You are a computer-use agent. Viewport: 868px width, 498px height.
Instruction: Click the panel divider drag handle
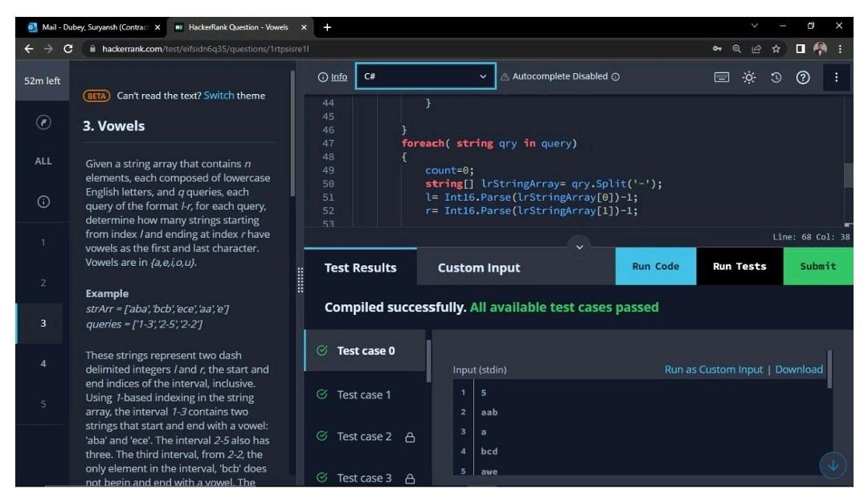pos(300,280)
